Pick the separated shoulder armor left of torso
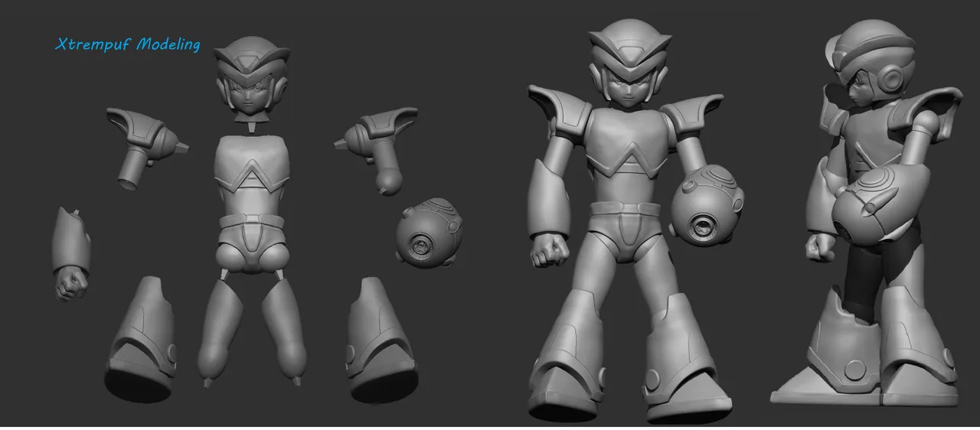The image size is (980, 430). pos(145,143)
